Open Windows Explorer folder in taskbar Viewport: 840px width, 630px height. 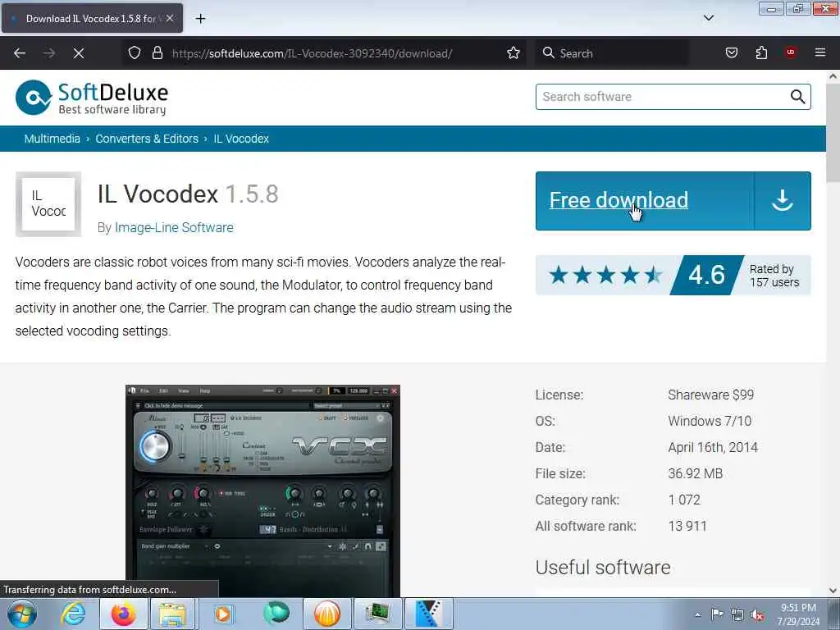pyautogui.click(x=172, y=614)
